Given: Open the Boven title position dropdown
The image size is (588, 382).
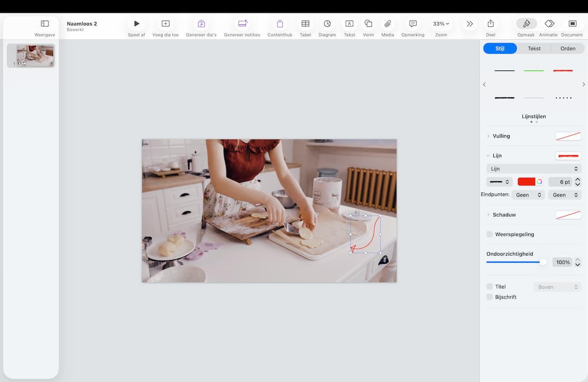Looking at the screenshot, I should [x=557, y=287].
